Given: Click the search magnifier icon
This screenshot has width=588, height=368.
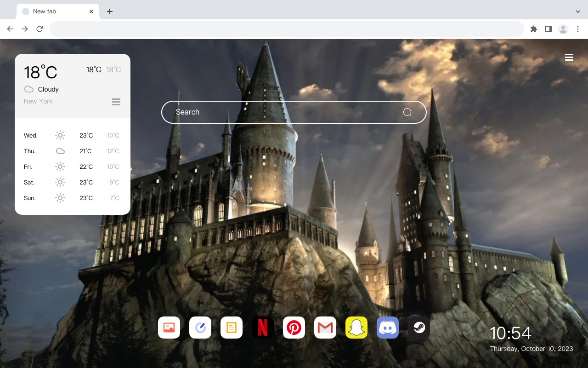Looking at the screenshot, I should 407,112.
